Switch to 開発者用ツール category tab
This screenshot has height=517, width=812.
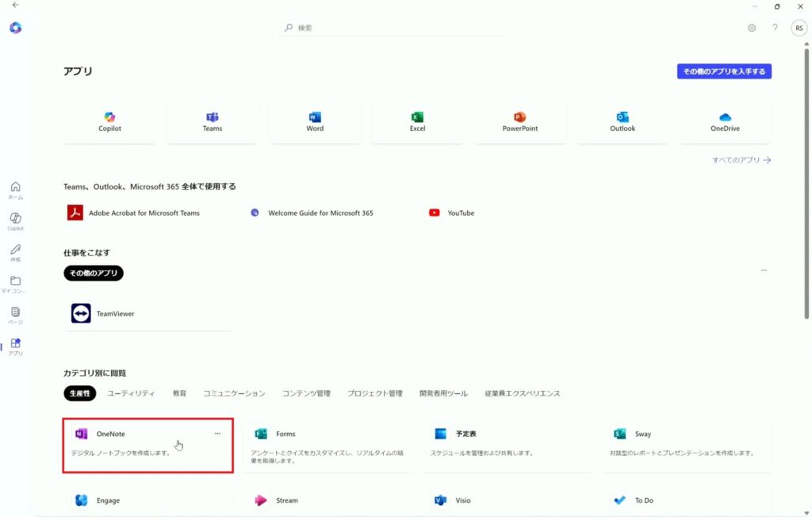(443, 393)
